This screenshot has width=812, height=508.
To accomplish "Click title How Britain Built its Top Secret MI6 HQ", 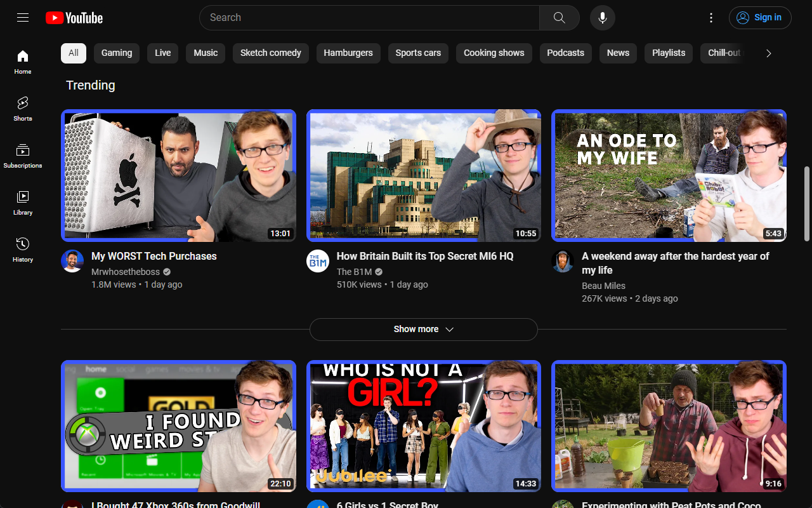I will click(x=425, y=257).
